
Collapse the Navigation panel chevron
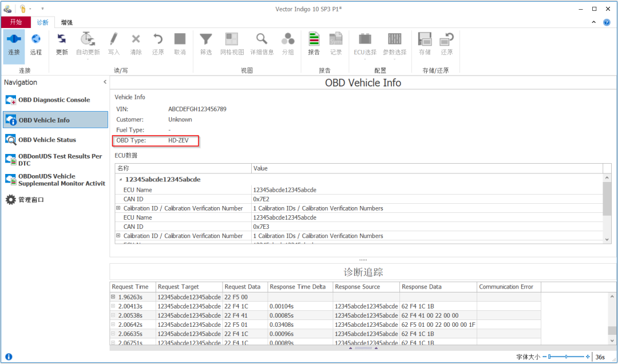click(x=105, y=82)
